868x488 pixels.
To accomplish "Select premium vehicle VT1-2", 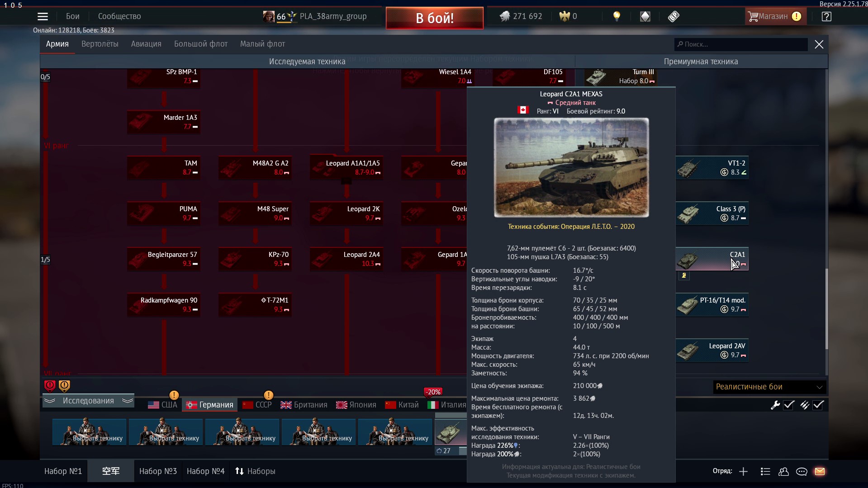I will (712, 168).
